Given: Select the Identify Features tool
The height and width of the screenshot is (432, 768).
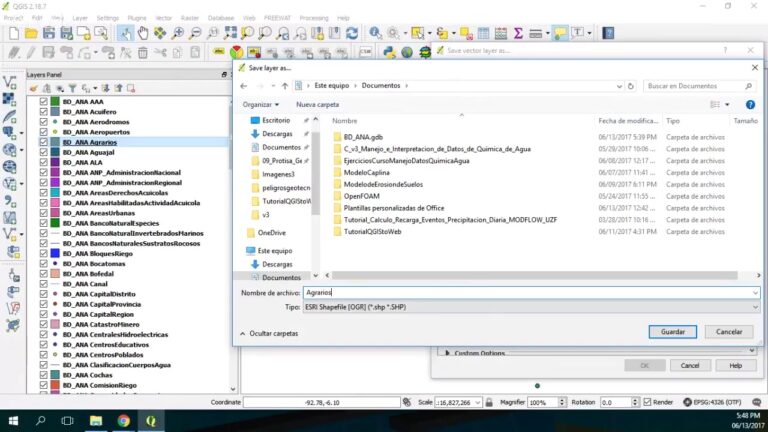Looking at the screenshot, I should coord(375,33).
